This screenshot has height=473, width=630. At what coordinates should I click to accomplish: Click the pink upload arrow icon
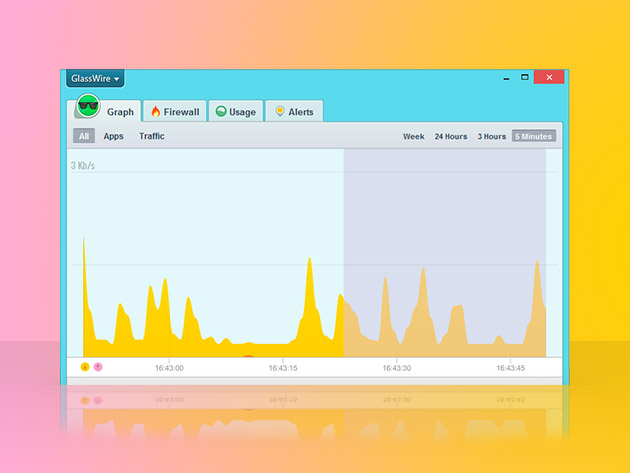98,367
